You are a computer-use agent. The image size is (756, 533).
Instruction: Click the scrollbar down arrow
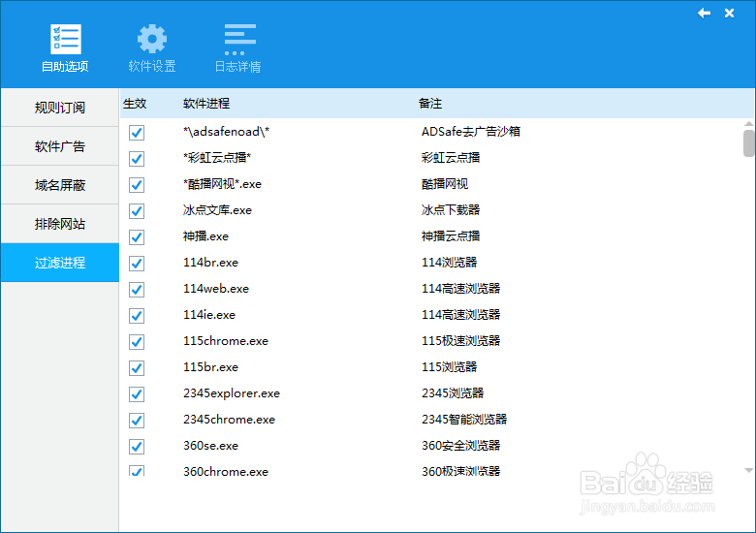749,470
